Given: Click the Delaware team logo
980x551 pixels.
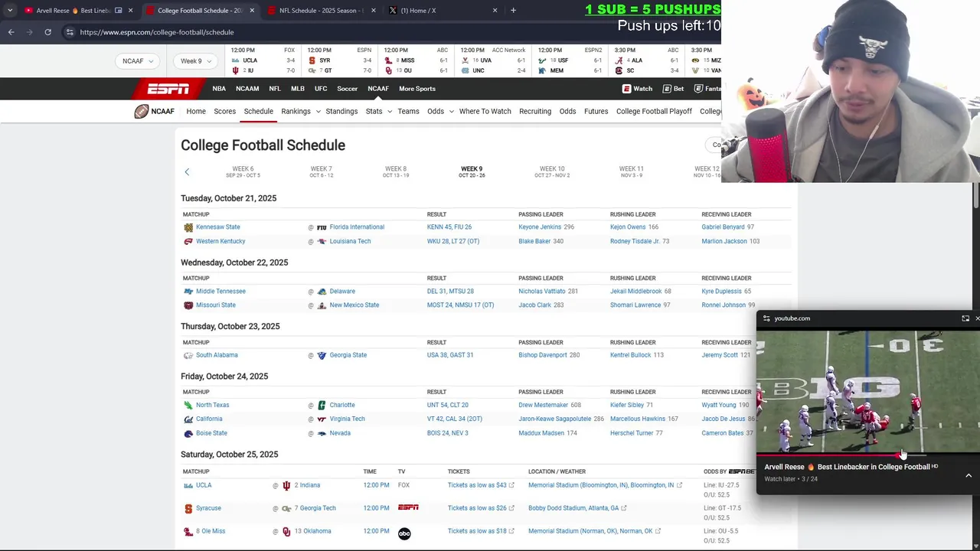Looking at the screenshot, I should [322, 292].
